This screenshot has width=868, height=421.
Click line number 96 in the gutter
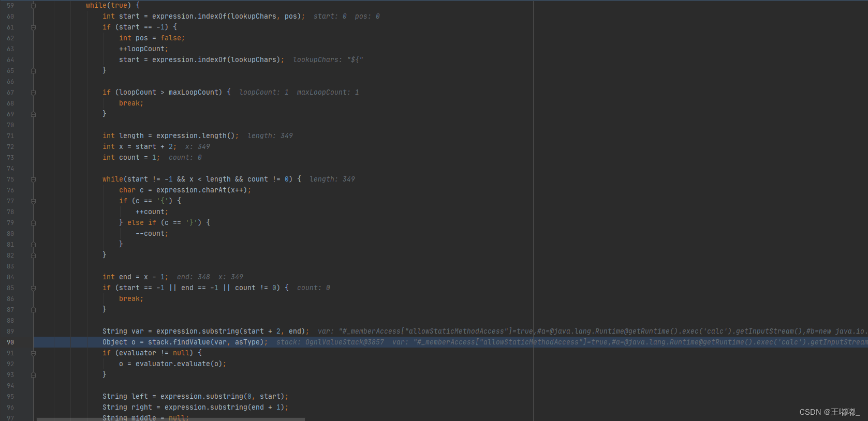pos(10,408)
